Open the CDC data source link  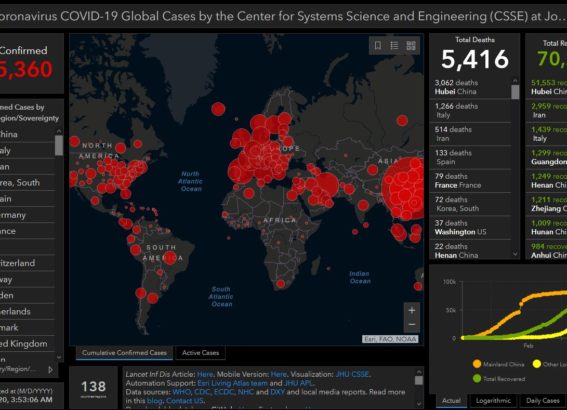(202, 392)
